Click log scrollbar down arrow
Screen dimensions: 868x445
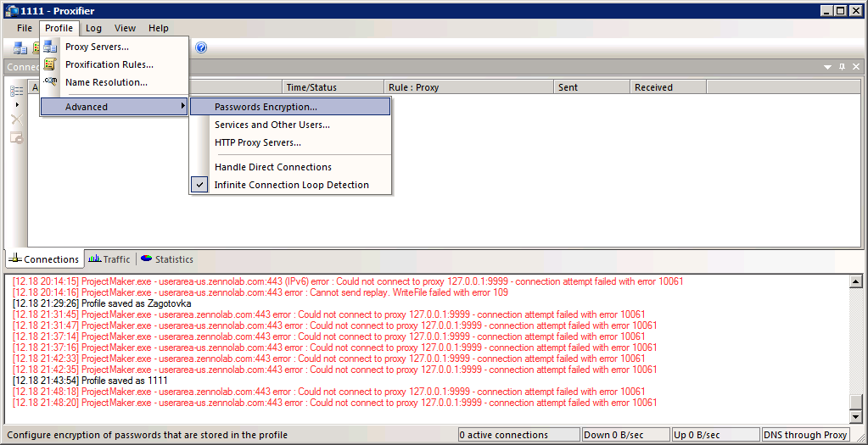[856, 417]
